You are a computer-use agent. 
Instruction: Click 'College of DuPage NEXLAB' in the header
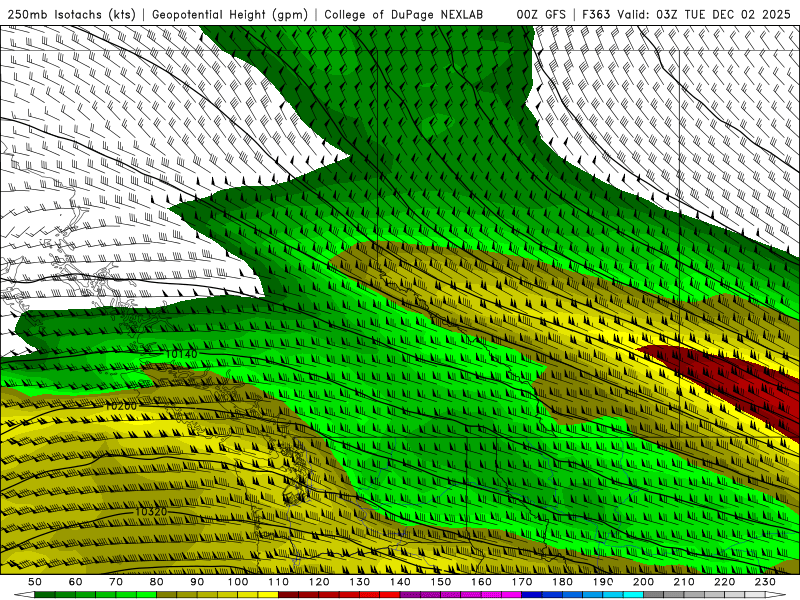pyautogui.click(x=404, y=14)
